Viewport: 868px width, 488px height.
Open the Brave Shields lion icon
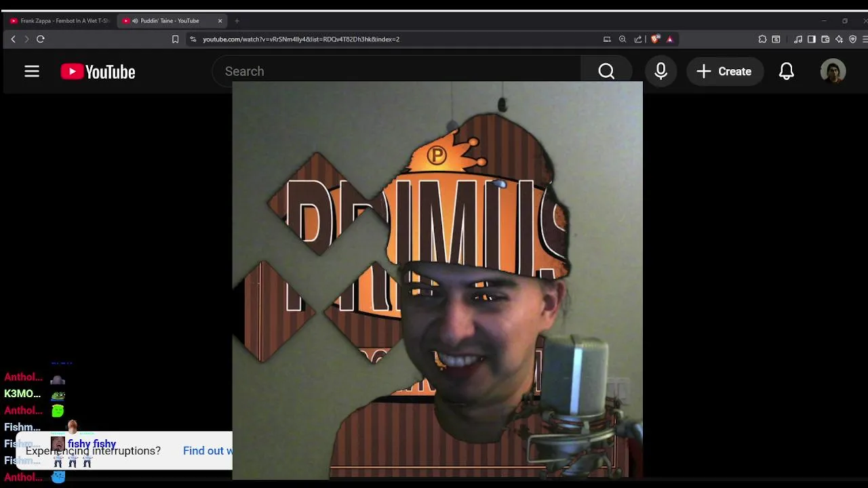[655, 39]
